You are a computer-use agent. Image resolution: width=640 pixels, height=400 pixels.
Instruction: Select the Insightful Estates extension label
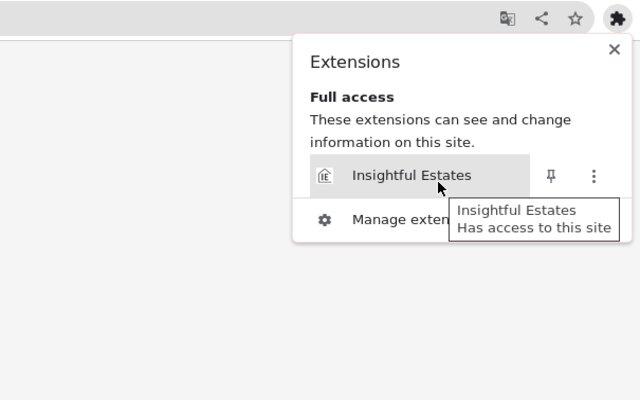coord(411,176)
